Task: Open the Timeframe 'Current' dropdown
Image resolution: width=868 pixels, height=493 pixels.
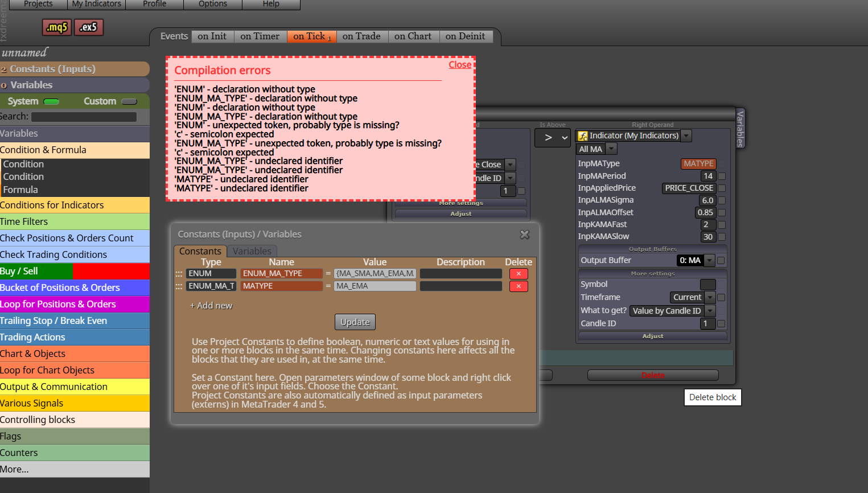Action: (710, 298)
